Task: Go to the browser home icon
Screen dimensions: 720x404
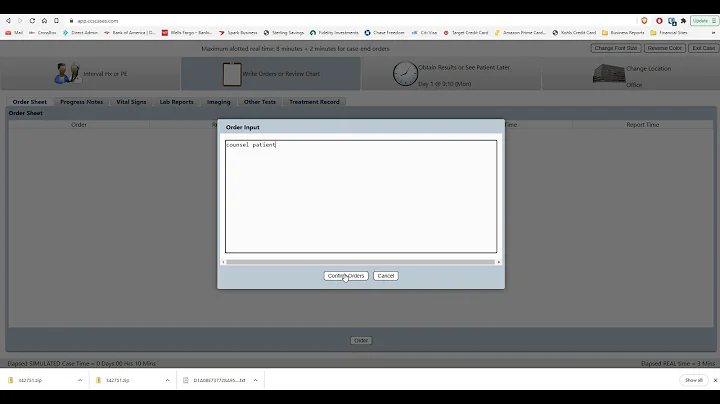Action: tap(44, 21)
